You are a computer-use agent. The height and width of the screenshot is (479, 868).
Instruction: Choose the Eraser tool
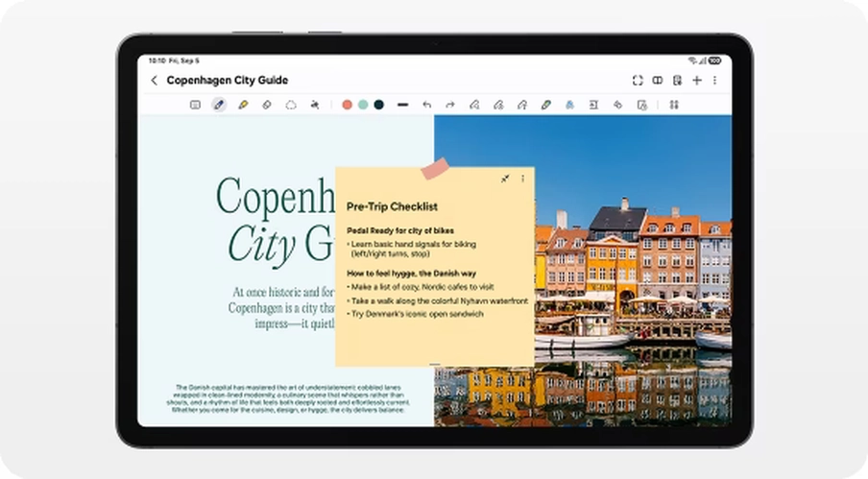tap(267, 105)
